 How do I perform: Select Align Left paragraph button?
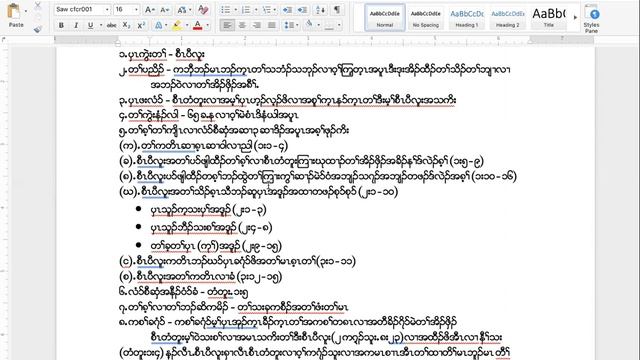tap(227, 25)
